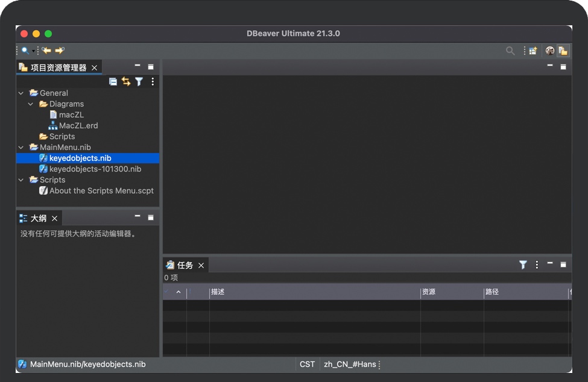The width and height of the screenshot is (588, 382).
Task: Switch to the 项目资源管理器 tab
Action: (x=58, y=67)
